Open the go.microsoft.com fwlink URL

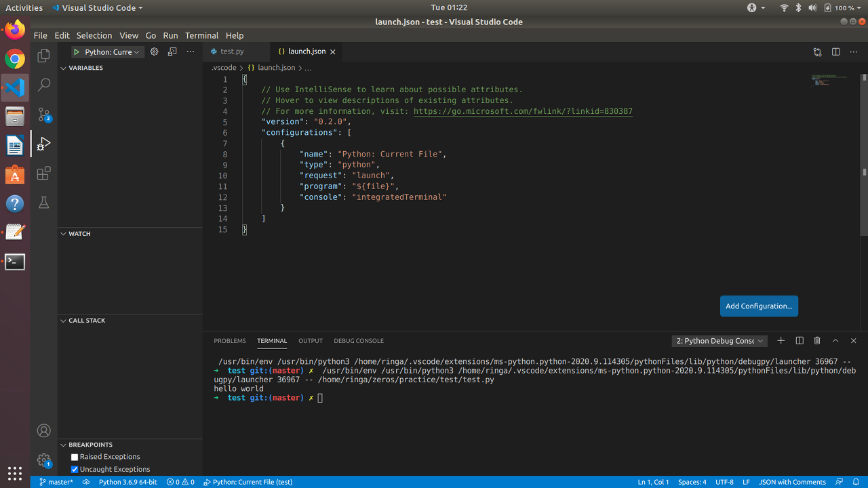click(x=523, y=111)
